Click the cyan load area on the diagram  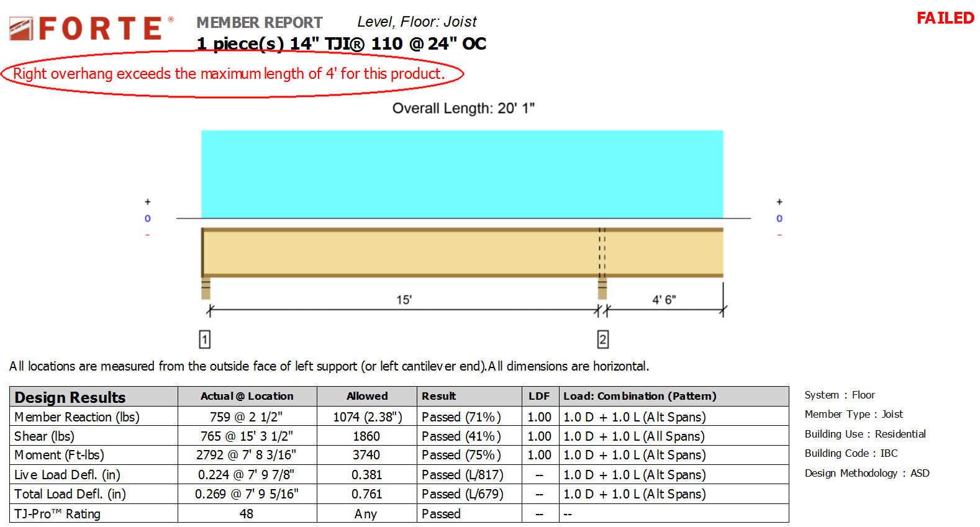pos(462,174)
